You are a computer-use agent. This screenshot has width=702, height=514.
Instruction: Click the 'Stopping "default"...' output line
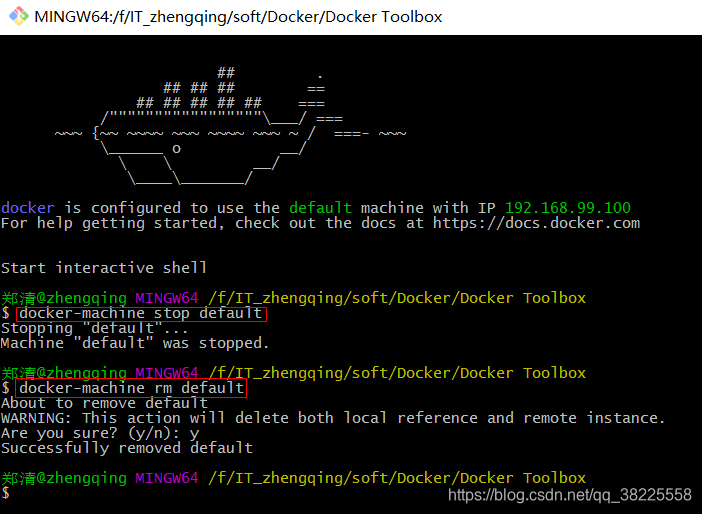pyautogui.click(x=94, y=328)
